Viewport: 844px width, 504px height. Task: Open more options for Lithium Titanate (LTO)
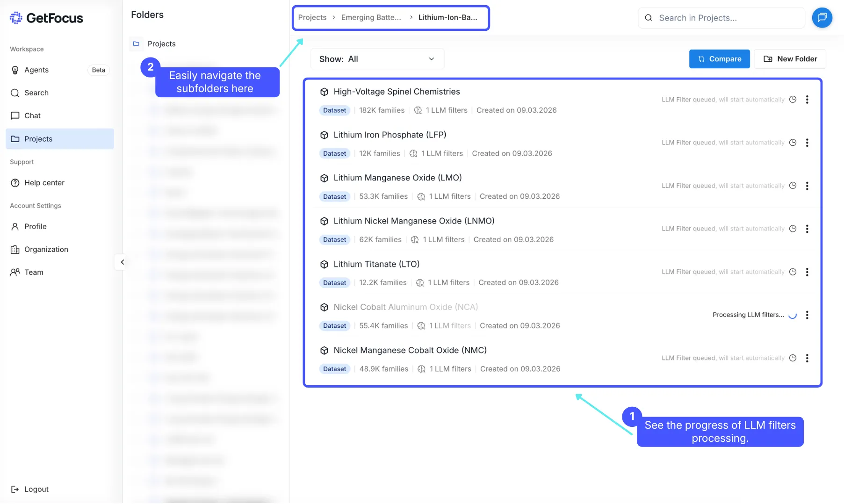click(x=807, y=272)
